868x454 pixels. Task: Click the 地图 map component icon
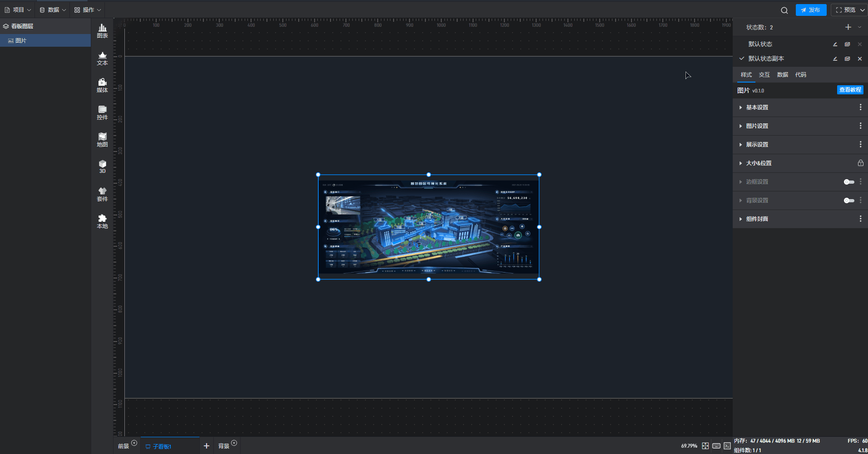(x=102, y=140)
